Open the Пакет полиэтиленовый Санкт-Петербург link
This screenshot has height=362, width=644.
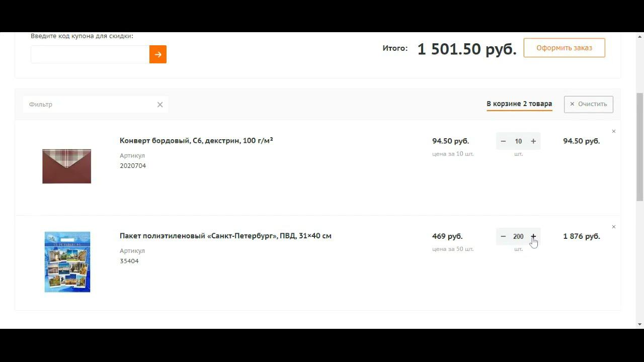tap(225, 236)
